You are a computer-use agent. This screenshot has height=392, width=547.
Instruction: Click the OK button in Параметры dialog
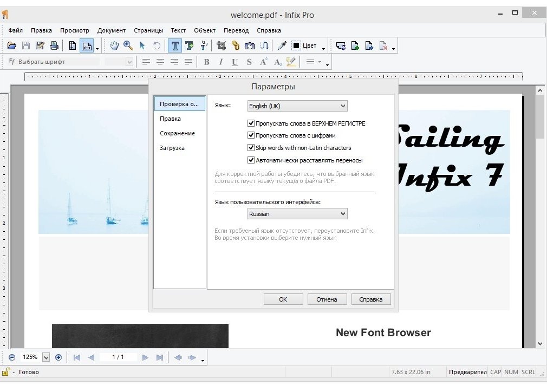[x=283, y=299]
